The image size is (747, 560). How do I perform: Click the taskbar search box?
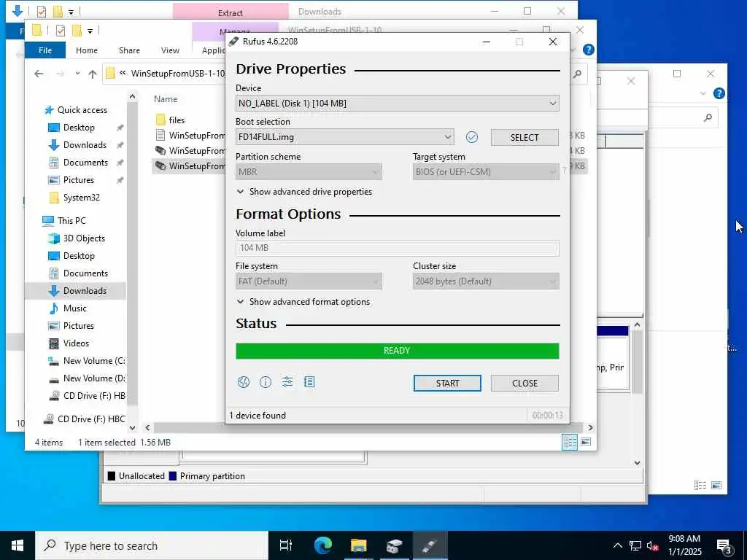[x=152, y=545]
